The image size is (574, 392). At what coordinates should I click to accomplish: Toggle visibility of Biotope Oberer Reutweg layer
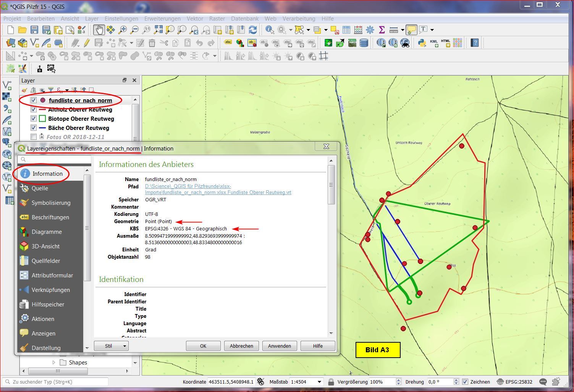pyautogui.click(x=34, y=119)
